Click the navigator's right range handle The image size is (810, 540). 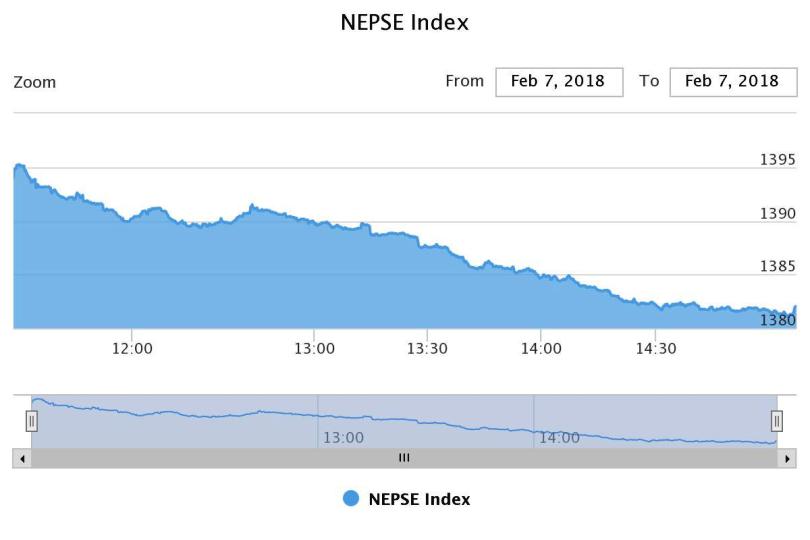point(776,421)
